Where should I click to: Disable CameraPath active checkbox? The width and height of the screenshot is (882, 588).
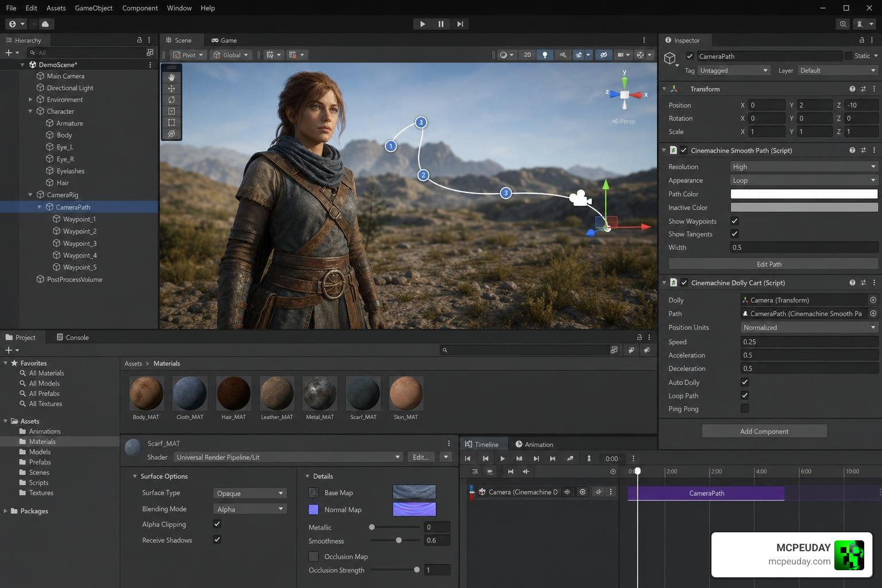pos(690,56)
